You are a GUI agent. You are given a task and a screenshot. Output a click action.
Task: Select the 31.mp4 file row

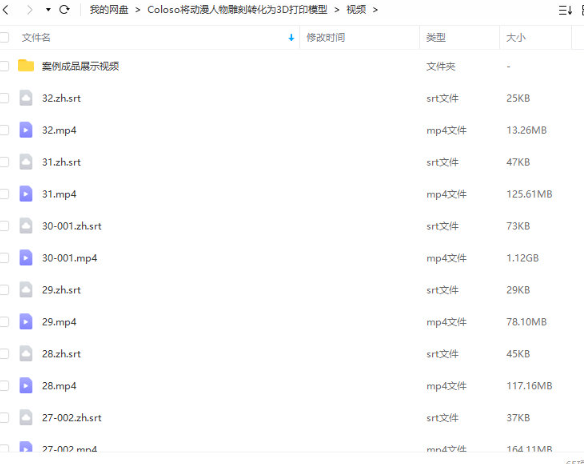(292, 194)
